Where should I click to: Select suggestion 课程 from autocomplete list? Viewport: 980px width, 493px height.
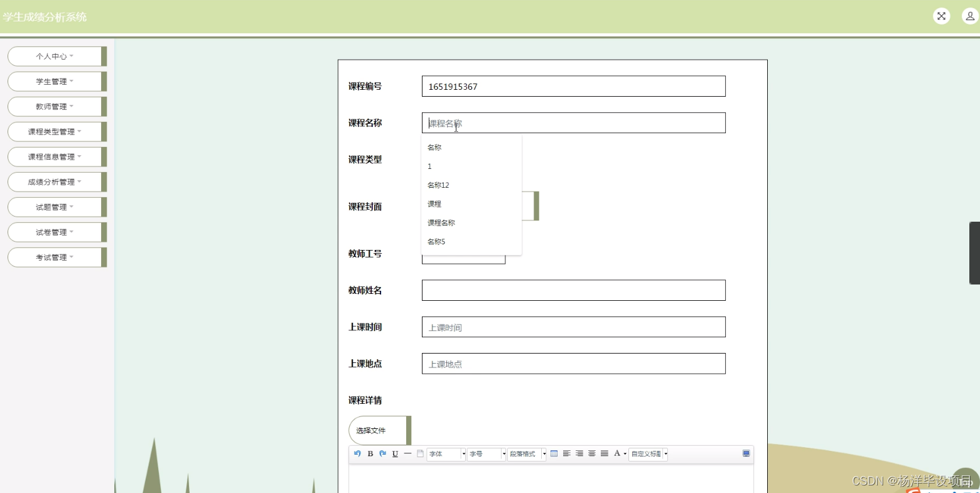tap(471, 204)
